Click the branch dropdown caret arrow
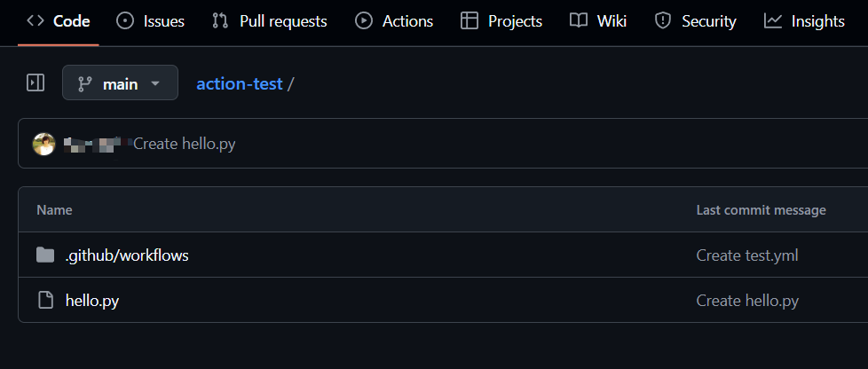The image size is (868, 369). click(155, 83)
